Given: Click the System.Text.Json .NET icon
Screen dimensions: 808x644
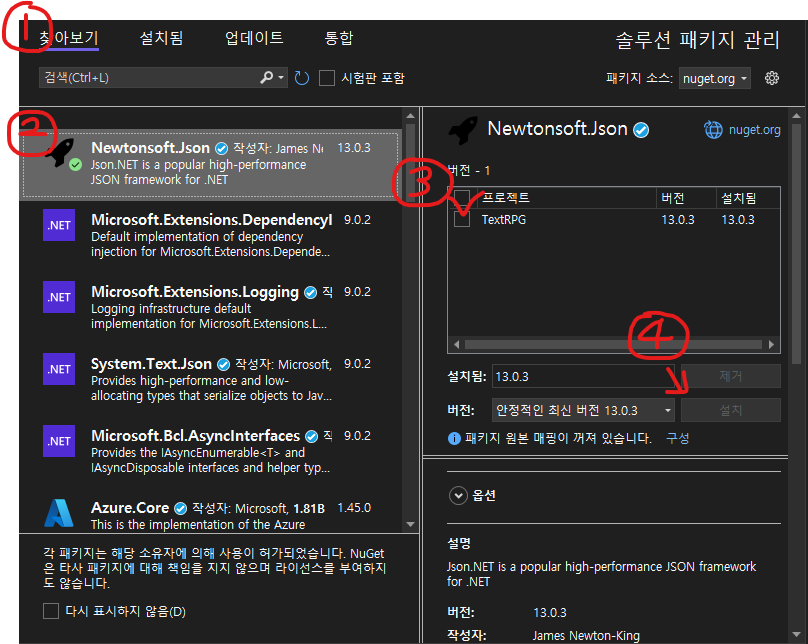Looking at the screenshot, I should pos(59,369).
